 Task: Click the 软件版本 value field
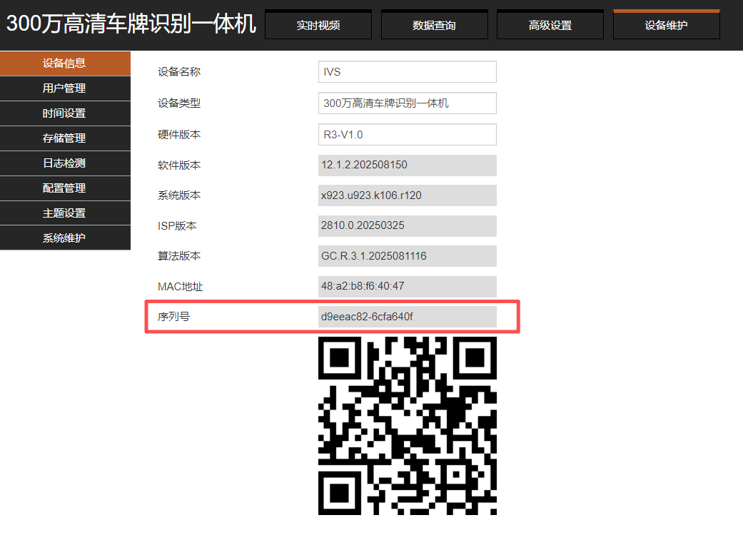click(x=407, y=165)
